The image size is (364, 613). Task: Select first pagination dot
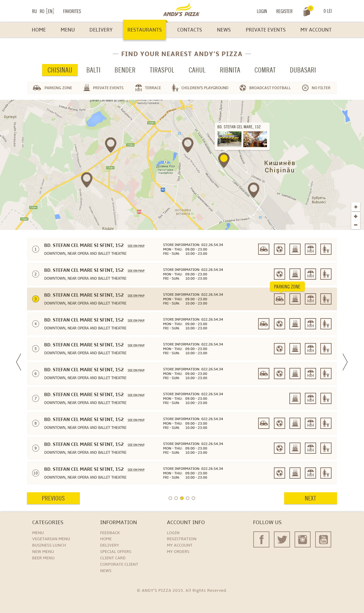coord(170,498)
